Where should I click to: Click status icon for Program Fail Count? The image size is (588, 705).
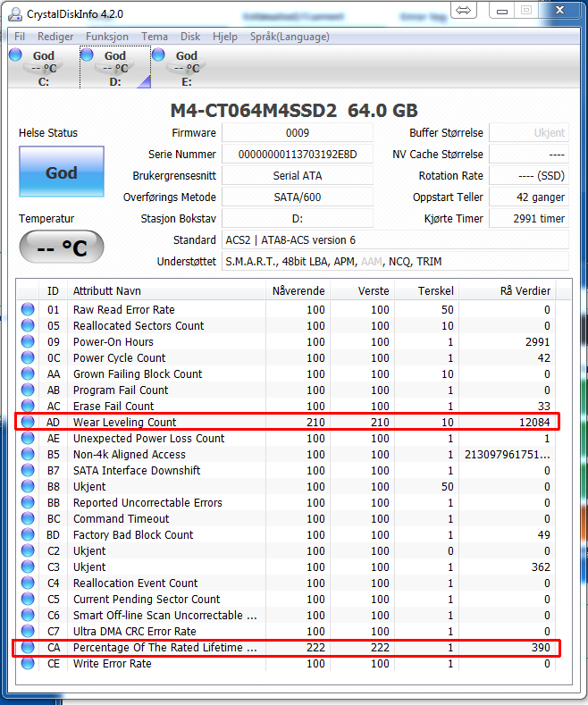click(28, 390)
